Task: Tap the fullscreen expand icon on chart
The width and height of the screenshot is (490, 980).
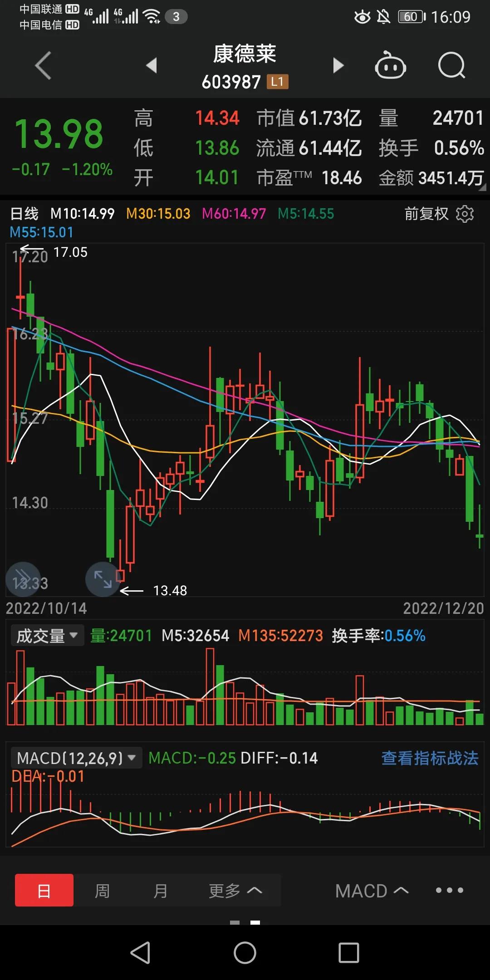Action: pyautogui.click(x=103, y=579)
